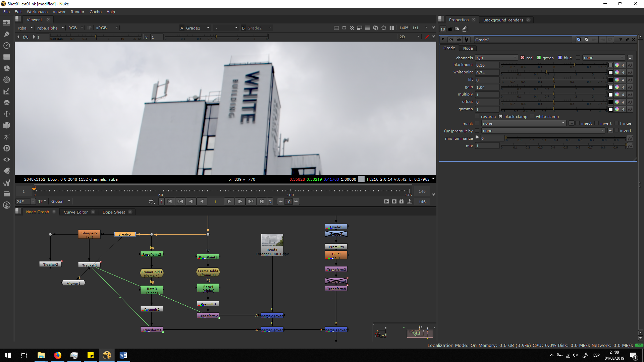This screenshot has height=362, width=644.
Task: Open the Render menu
Action: click(77, 12)
